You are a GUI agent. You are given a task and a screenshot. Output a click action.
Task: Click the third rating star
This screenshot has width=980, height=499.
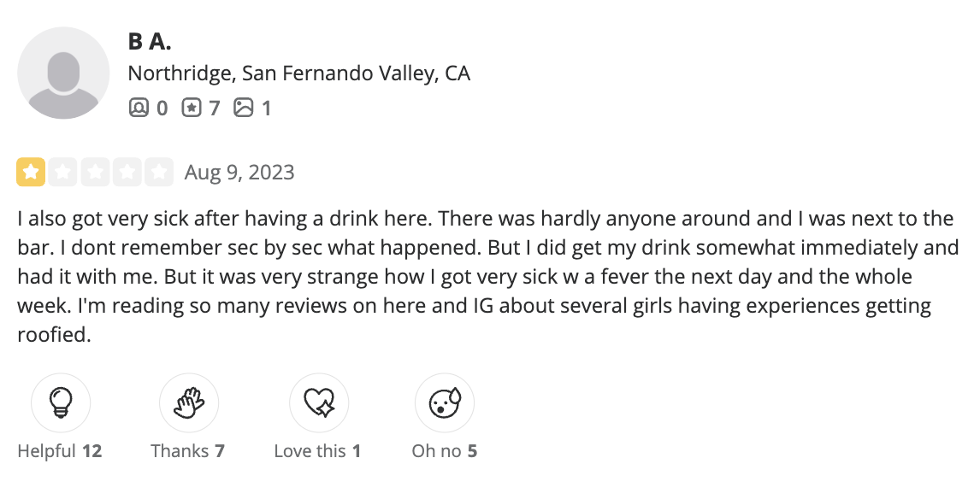pos(95,173)
